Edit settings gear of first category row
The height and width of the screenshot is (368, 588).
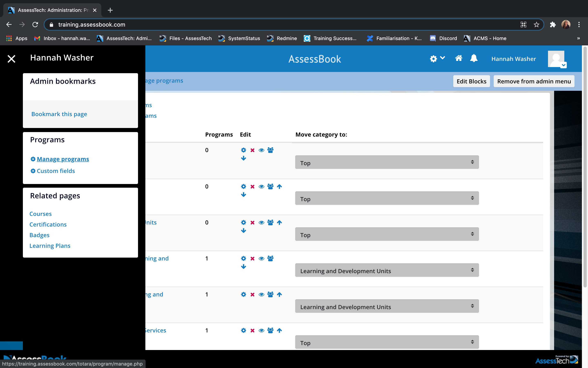tap(243, 150)
